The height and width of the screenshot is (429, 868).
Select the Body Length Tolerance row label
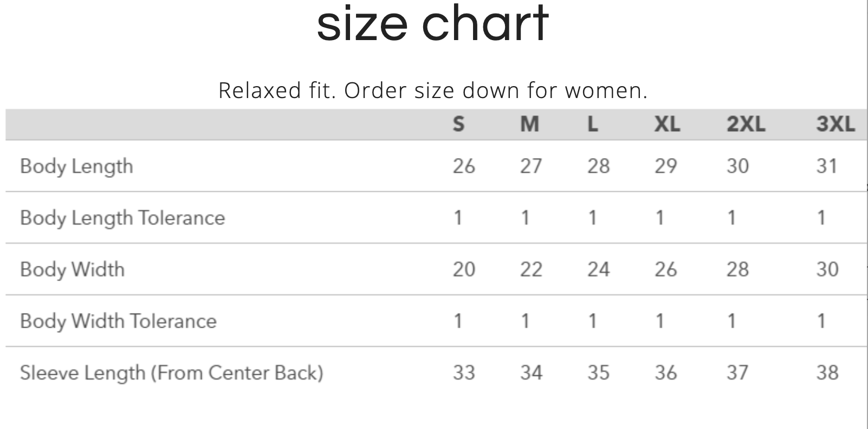122,218
